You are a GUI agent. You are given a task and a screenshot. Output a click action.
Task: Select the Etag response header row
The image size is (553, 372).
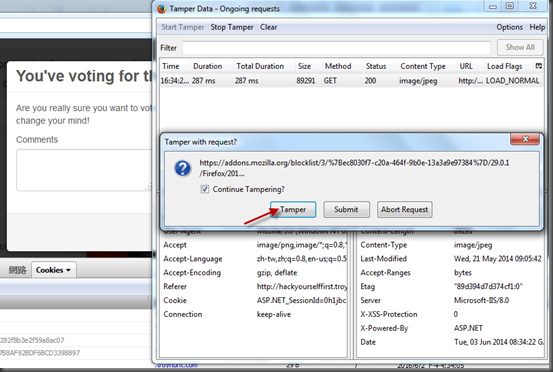click(x=451, y=287)
